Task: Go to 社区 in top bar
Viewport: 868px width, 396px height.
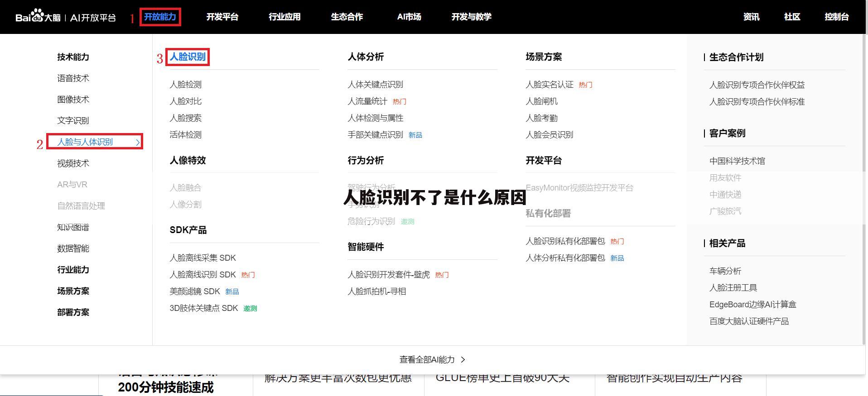Action: coord(792,17)
